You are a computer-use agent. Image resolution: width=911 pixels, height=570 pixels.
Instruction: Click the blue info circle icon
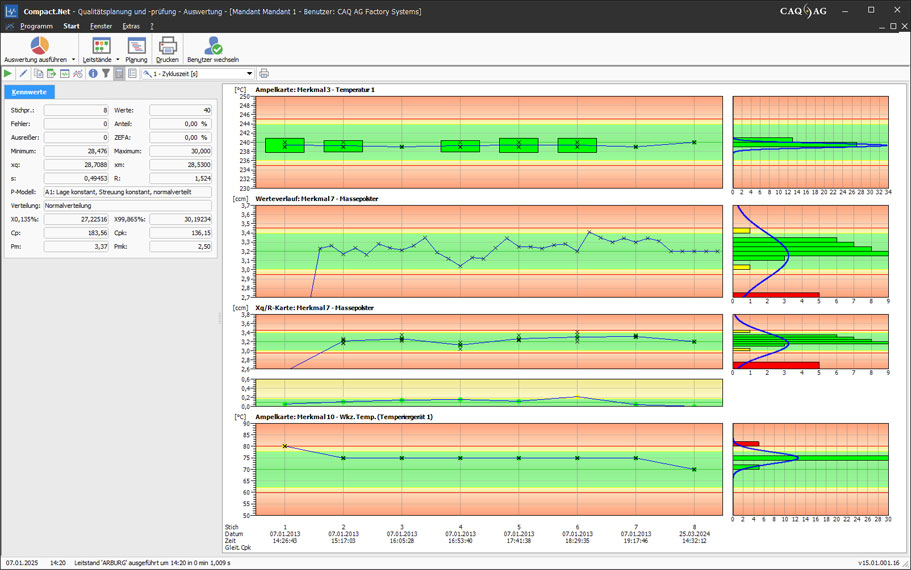tap(93, 74)
